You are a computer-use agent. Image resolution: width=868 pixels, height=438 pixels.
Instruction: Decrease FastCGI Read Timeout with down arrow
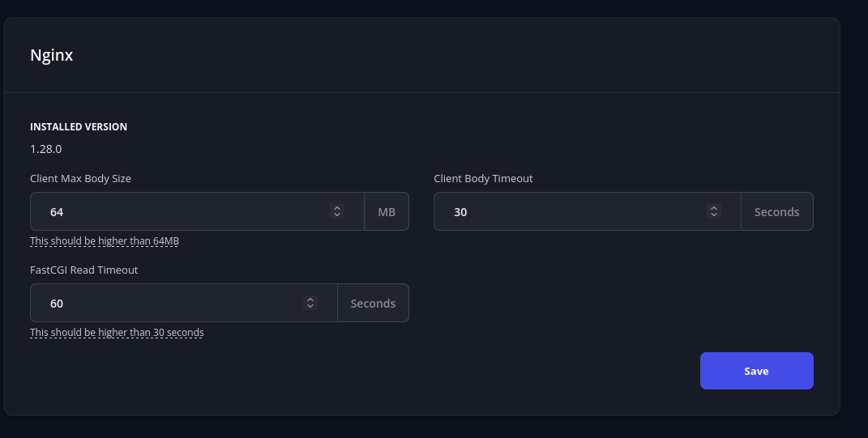pos(310,307)
